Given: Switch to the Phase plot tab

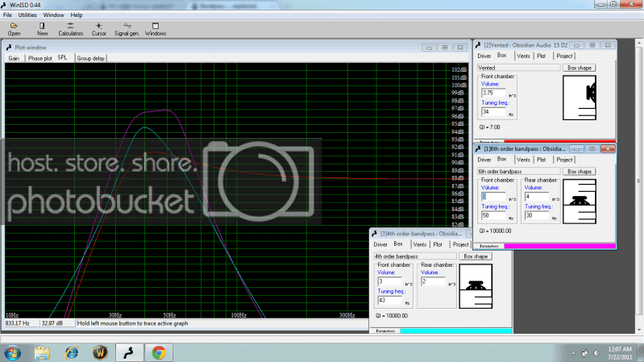Looking at the screenshot, I should pos(39,58).
